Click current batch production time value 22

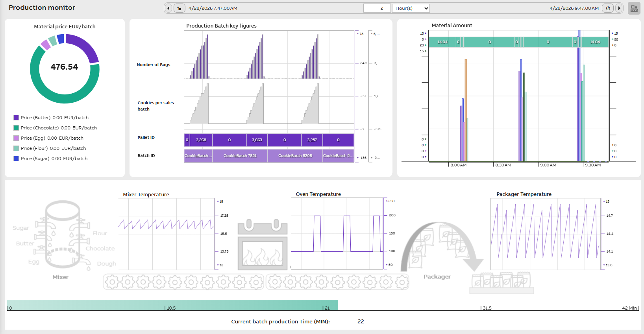[x=361, y=322]
